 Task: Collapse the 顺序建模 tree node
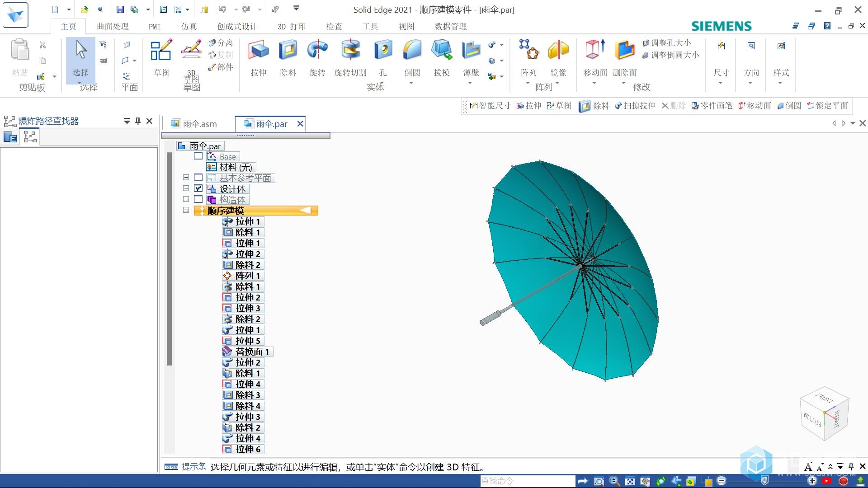(x=186, y=210)
